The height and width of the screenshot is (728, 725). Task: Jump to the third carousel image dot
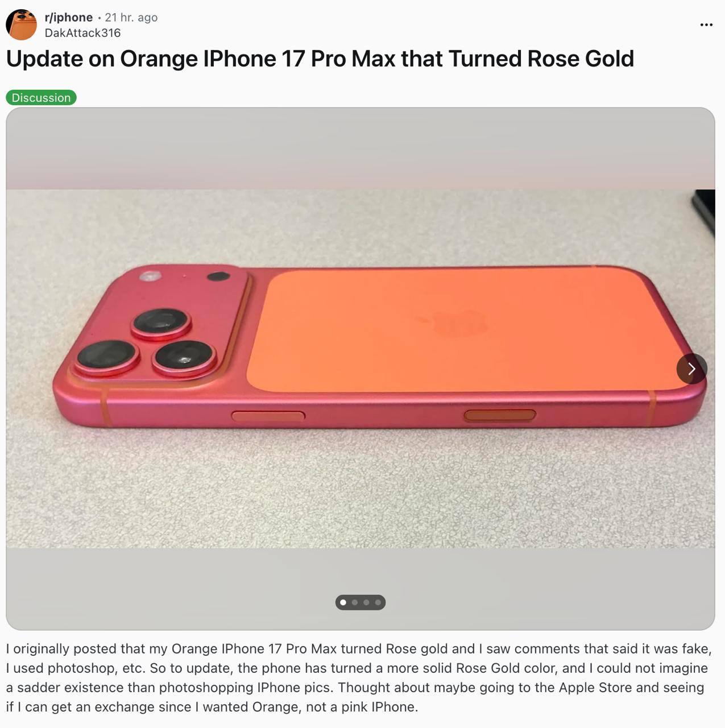[x=366, y=602]
